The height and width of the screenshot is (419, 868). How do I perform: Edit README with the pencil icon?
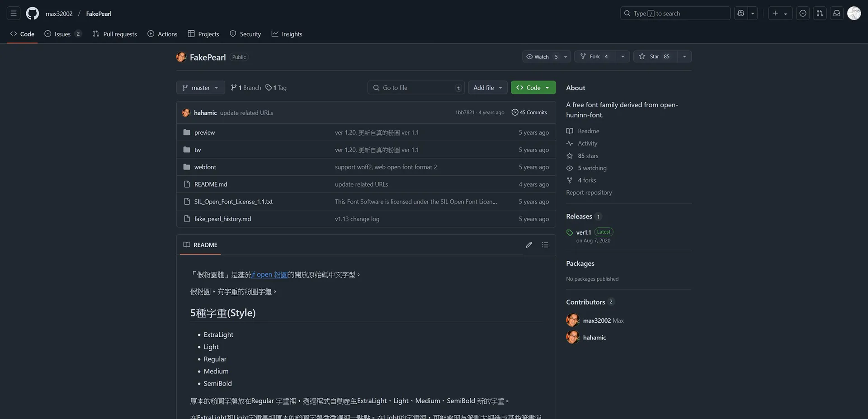[x=529, y=245]
